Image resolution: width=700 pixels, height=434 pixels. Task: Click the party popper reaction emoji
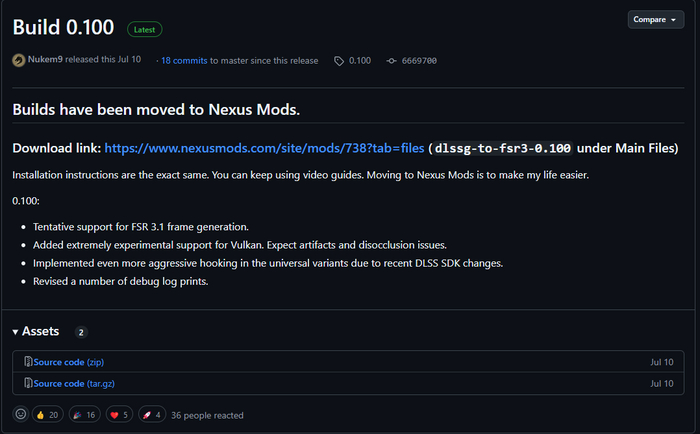(76, 414)
